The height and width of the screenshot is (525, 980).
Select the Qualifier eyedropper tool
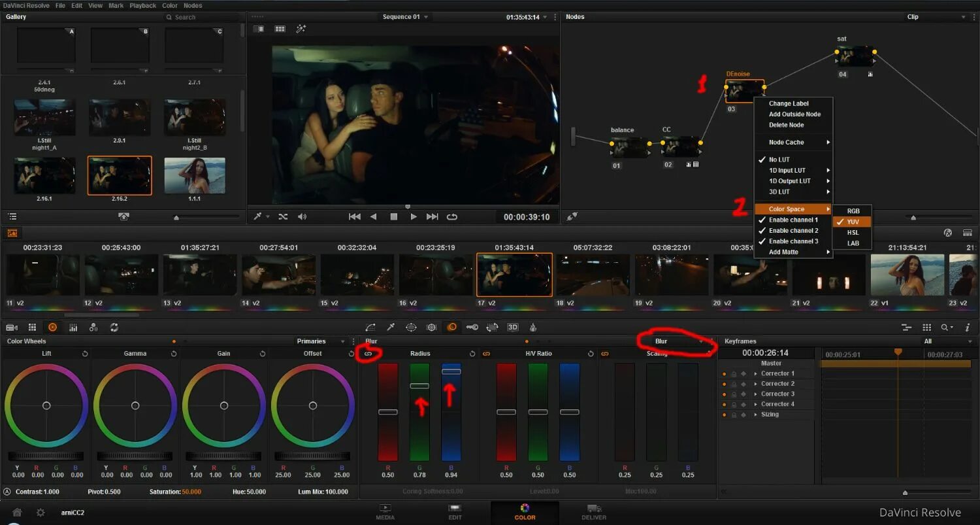(390, 327)
